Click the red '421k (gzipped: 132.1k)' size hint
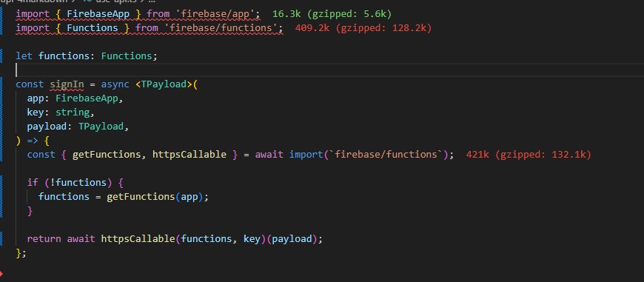Image resolution: width=644 pixels, height=282 pixels. point(529,155)
